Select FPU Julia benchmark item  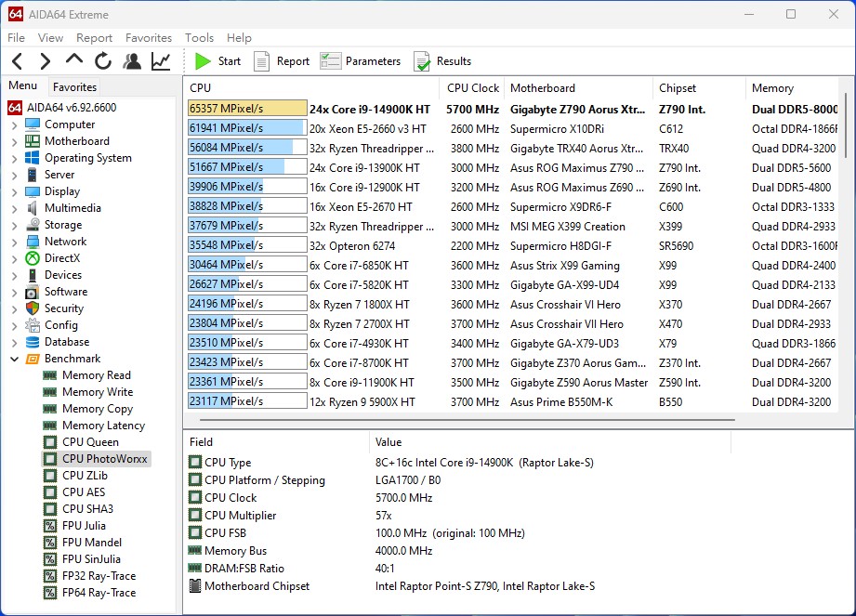(x=84, y=526)
